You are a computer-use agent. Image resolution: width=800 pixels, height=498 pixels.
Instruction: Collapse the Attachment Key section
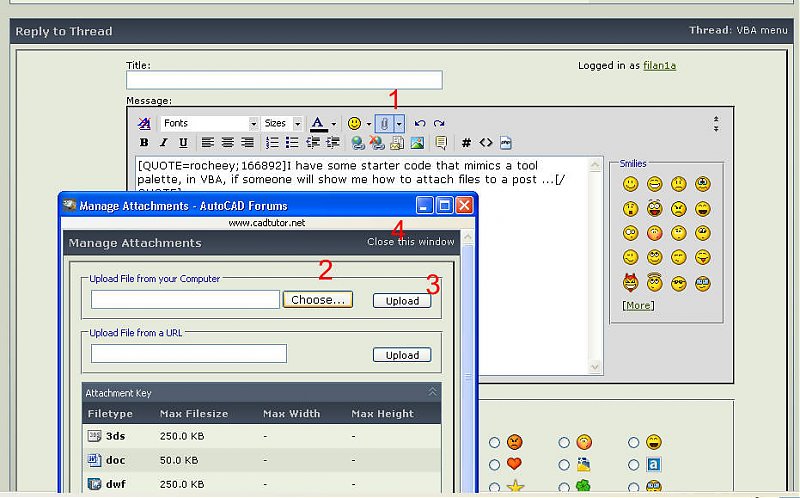coord(433,393)
